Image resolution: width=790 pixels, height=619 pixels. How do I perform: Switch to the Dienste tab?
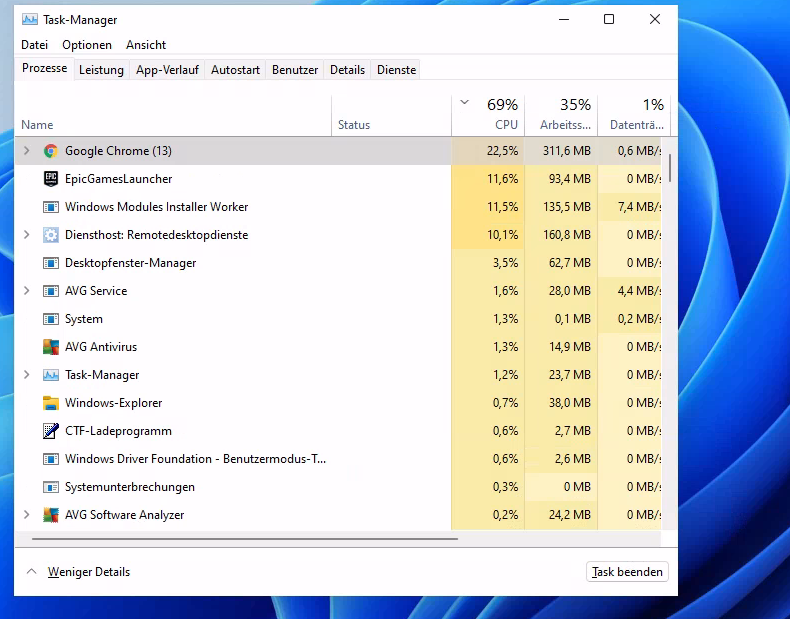tap(397, 70)
